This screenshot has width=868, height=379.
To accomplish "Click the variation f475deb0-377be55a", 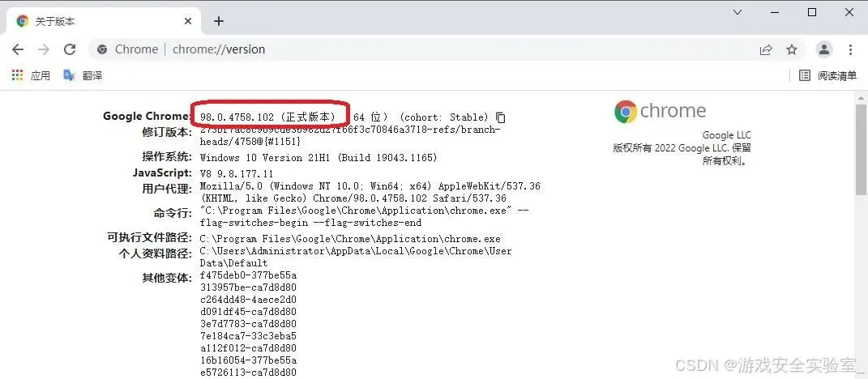I will 248,275.
